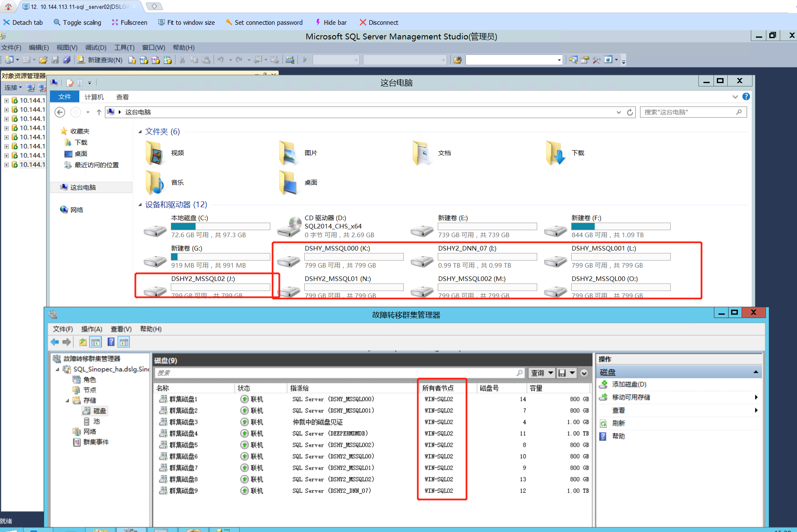Open 工具(T) menu in Management Studio
Viewport: 797px width, 532px height.
124,47
